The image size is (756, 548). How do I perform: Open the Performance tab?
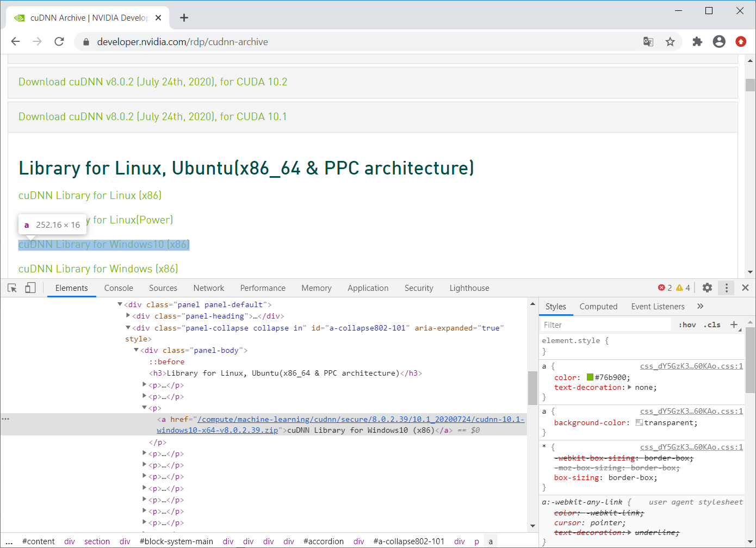(263, 288)
